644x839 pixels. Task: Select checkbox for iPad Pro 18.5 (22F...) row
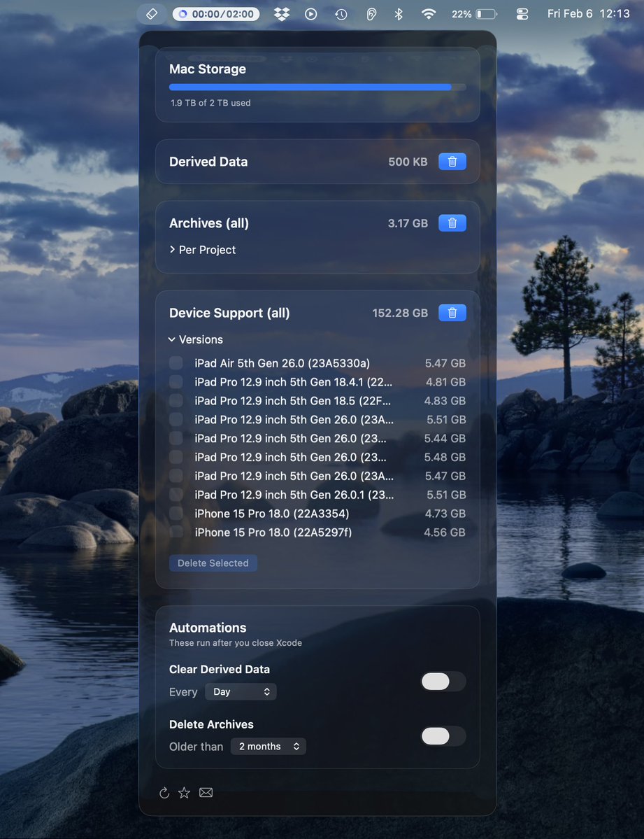point(176,400)
